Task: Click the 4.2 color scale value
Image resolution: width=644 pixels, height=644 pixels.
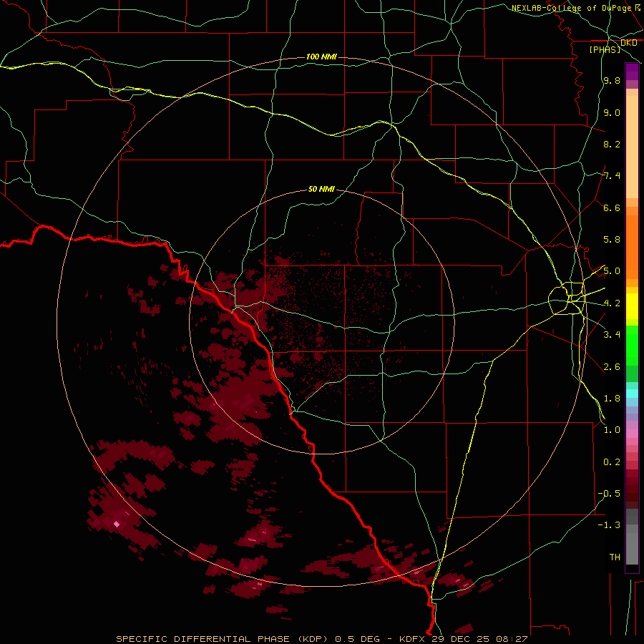Action: click(x=612, y=303)
